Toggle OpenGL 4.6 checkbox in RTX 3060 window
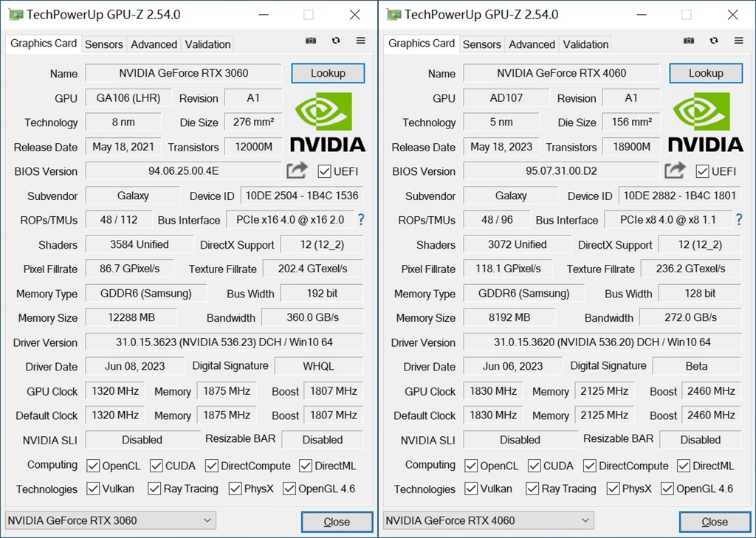Screen dimensions: 756x538 click(289, 489)
